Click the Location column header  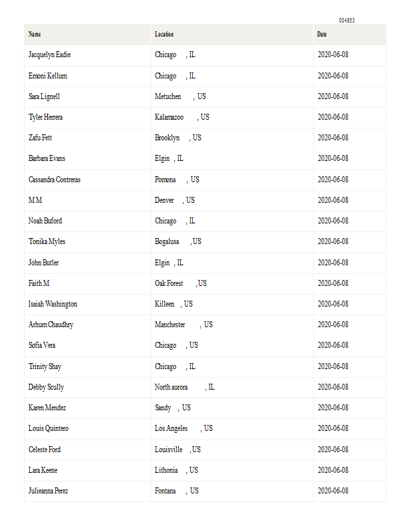164,35
